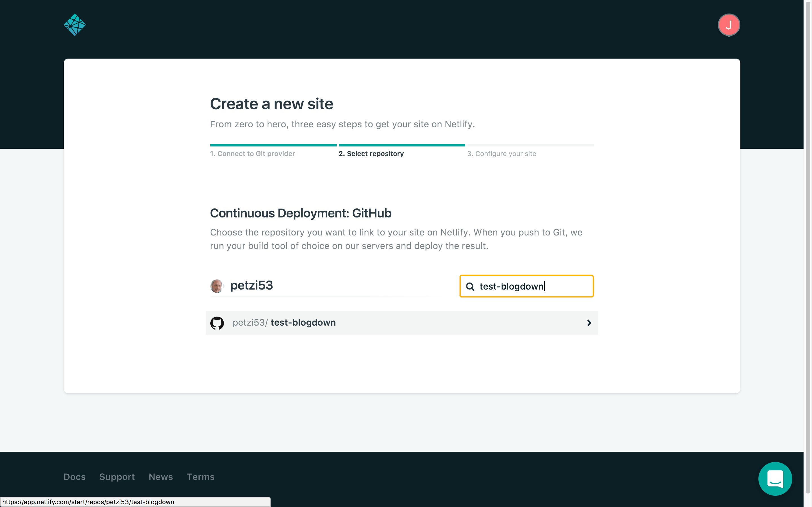Open the Terms footer link
Viewport: 812px width, 507px height.
(x=201, y=477)
